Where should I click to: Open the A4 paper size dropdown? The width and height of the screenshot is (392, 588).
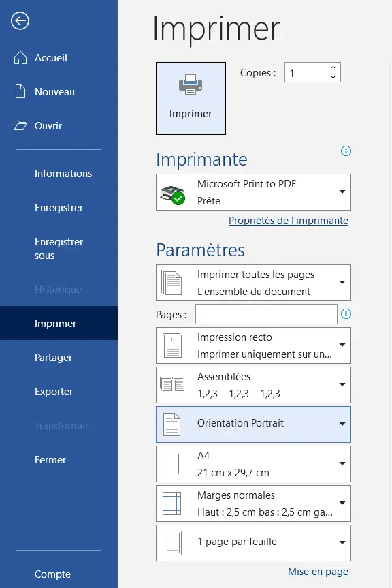[x=253, y=464]
